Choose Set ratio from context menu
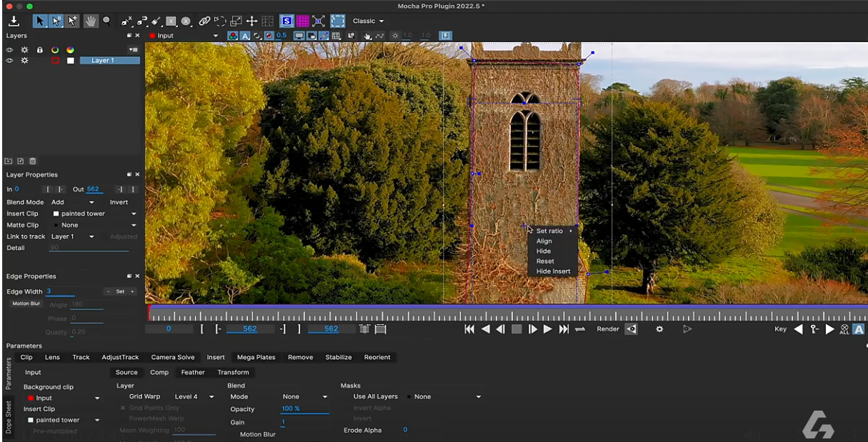Image resolution: width=868 pixels, height=442 pixels. tap(554, 231)
